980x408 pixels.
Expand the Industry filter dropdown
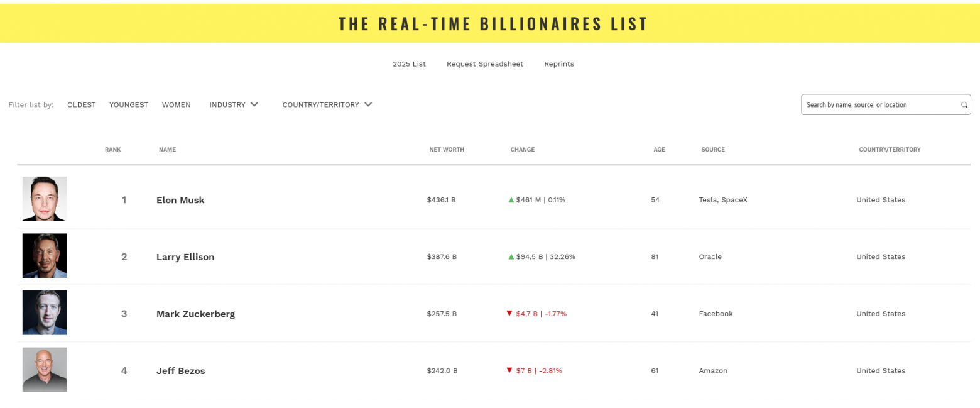(x=234, y=104)
